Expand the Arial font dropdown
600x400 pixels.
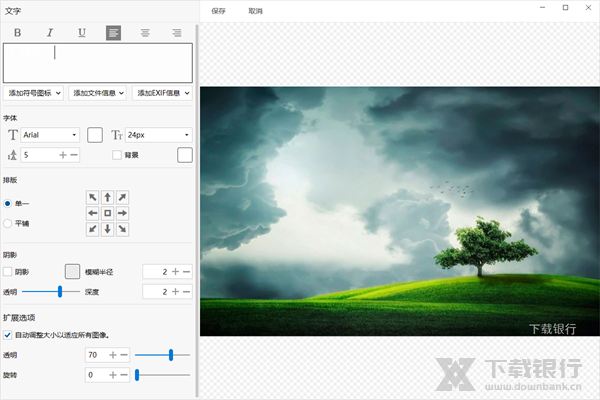[51, 134]
